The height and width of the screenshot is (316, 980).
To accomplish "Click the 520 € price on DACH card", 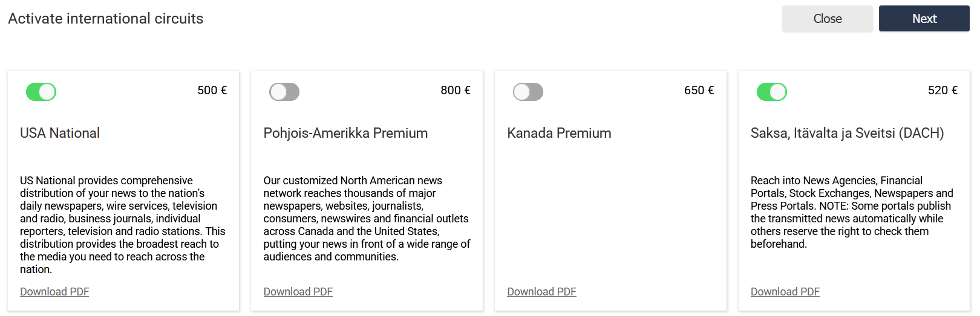I will click(942, 90).
